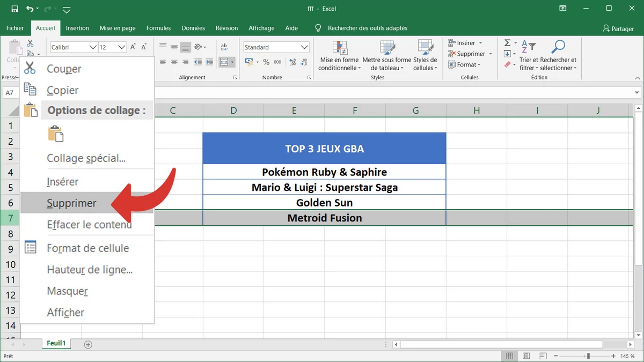
Task: Open the Aide tab
Action: pos(291,28)
